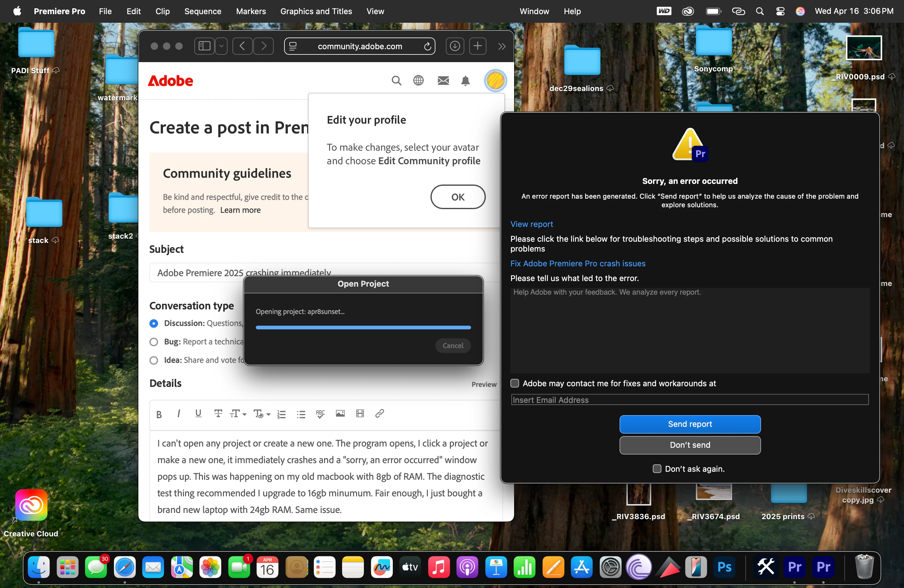Screen dimensions: 904x588
Task: Open the Sequence menu
Action: coord(203,11)
